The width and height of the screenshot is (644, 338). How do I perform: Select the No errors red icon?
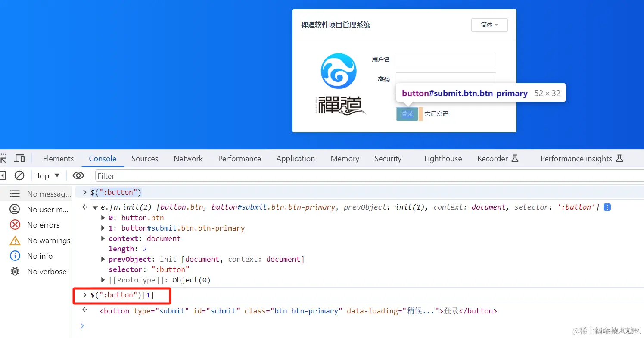coord(15,225)
